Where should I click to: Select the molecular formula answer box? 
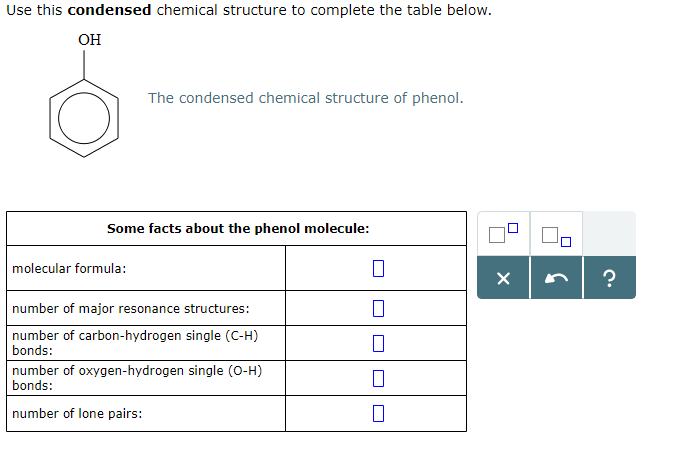[377, 268]
